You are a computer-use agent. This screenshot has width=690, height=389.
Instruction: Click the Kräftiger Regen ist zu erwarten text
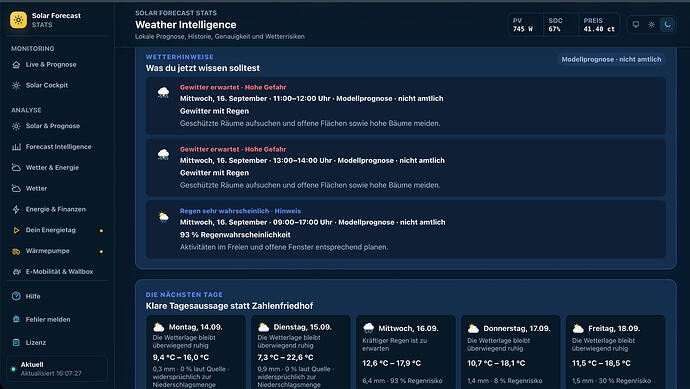[395, 345]
